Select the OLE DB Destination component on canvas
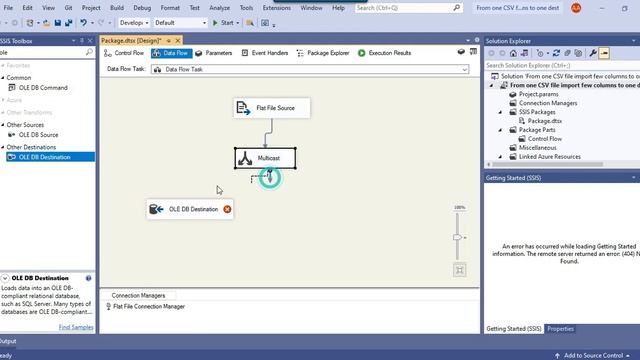Image resolution: width=640 pixels, height=360 pixels. click(190, 209)
